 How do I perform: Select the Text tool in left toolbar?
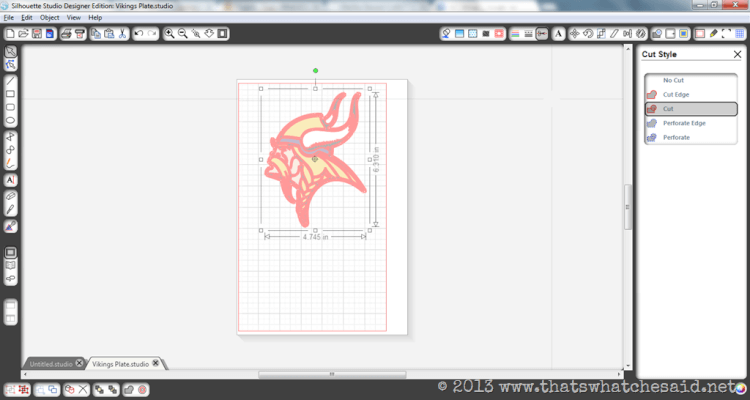[11, 180]
